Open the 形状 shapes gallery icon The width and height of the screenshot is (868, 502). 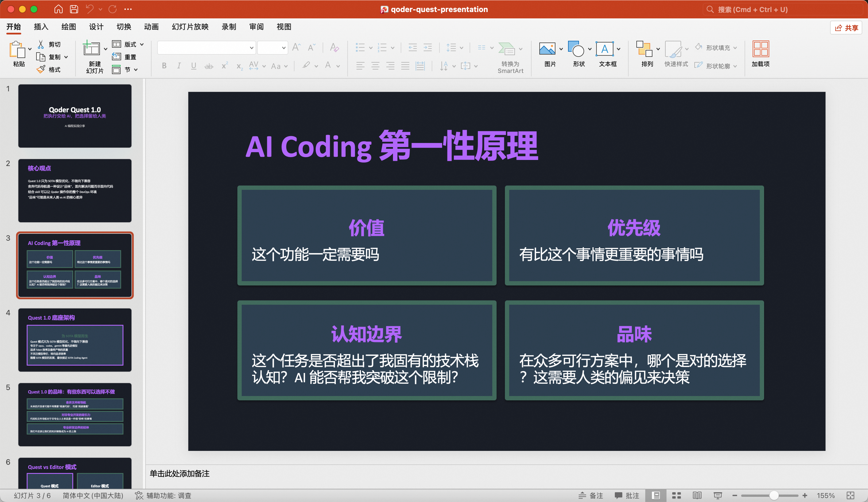[x=576, y=49]
